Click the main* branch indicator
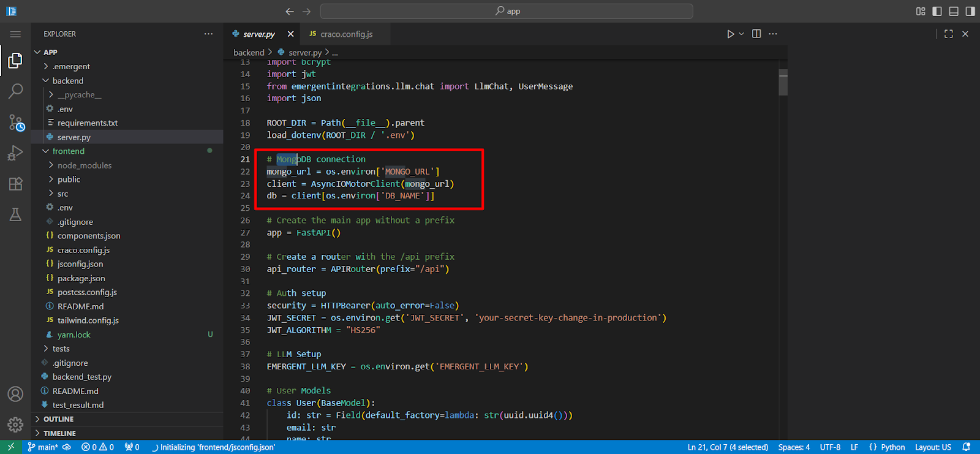980x454 pixels. pos(43,447)
